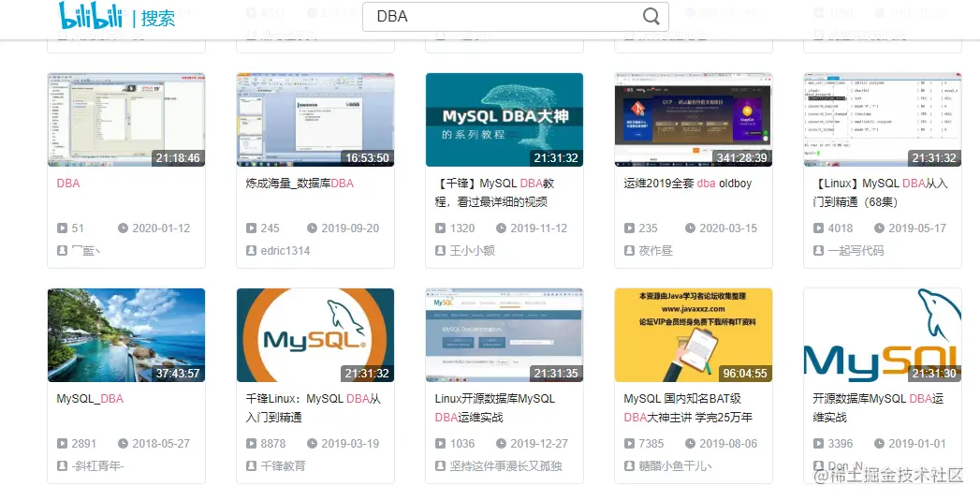Click uploader icon beside 一起写代码

click(818, 250)
